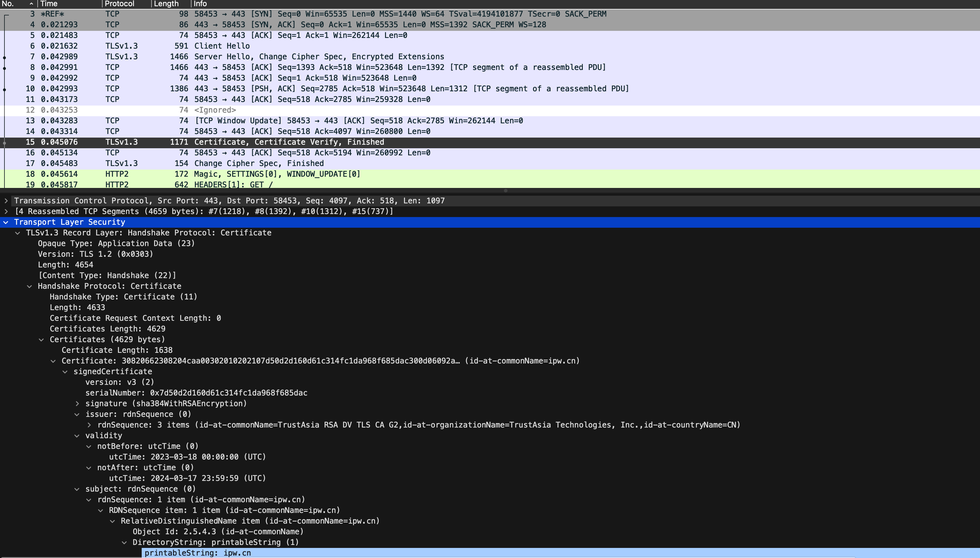980x558 pixels.
Task: Select the notAfter utcTime 2024-03-17 value
Action: coord(187,478)
